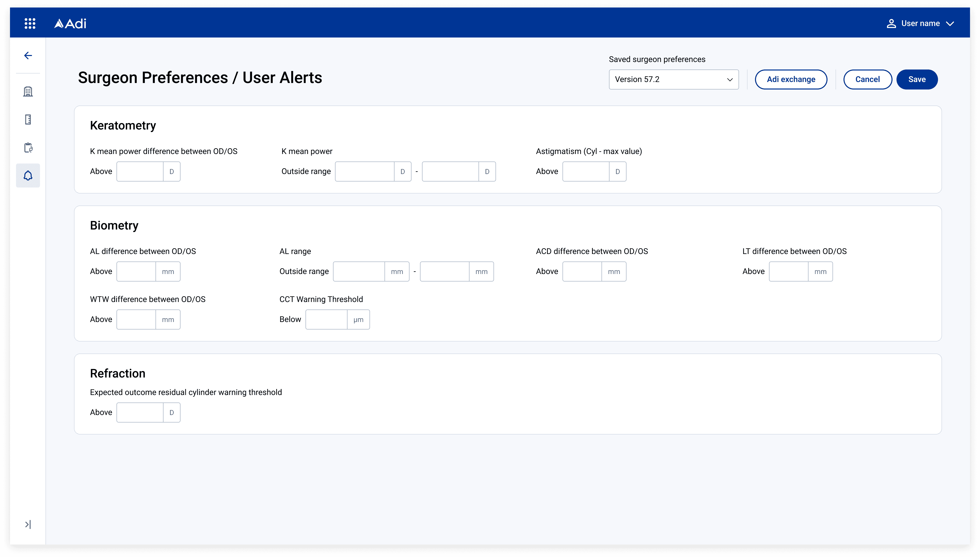980x557 pixels.
Task: Open the Version 57.2 preferences dropdown
Action: click(x=673, y=79)
